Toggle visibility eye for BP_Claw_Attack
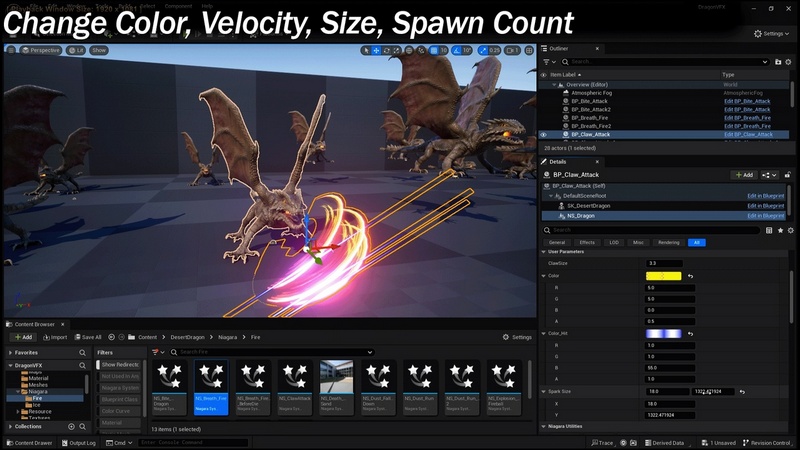The width and height of the screenshot is (800, 450). 544,134
